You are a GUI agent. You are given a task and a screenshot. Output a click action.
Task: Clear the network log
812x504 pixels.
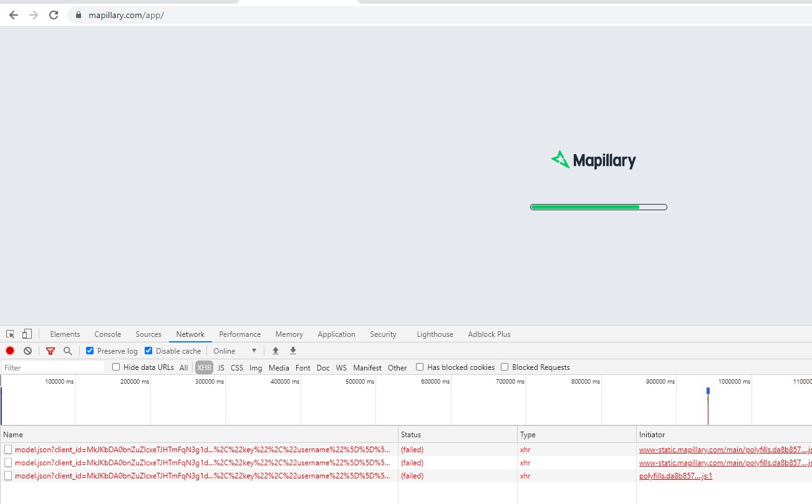[27, 351]
